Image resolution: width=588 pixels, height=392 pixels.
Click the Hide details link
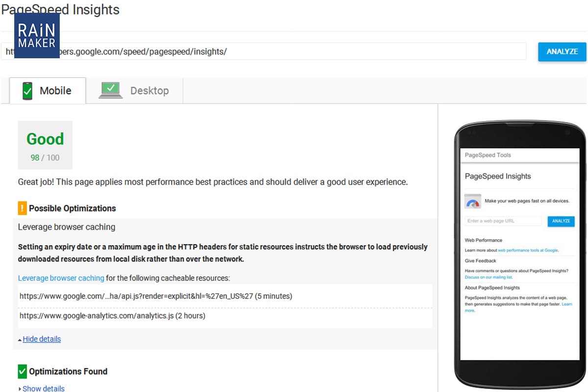42,339
